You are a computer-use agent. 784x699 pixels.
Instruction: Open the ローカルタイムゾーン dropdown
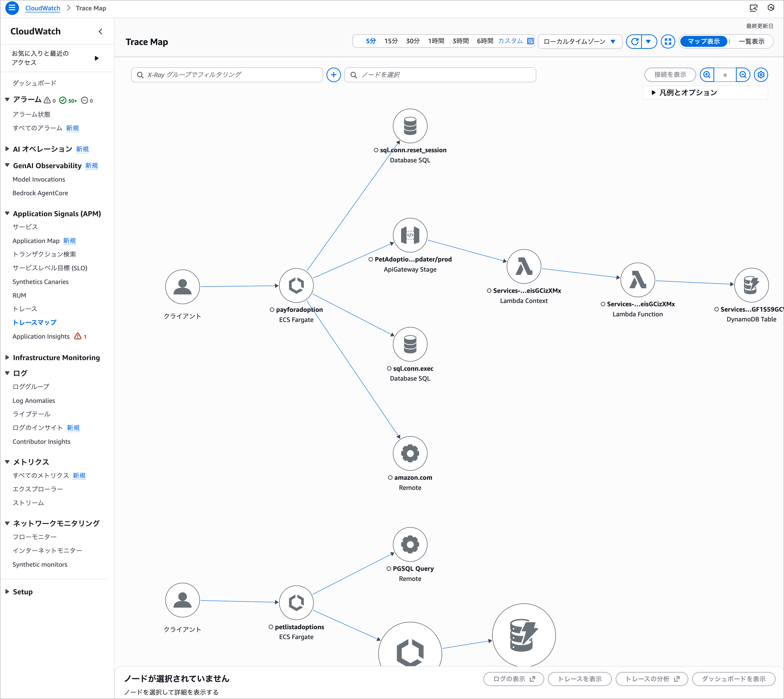579,41
